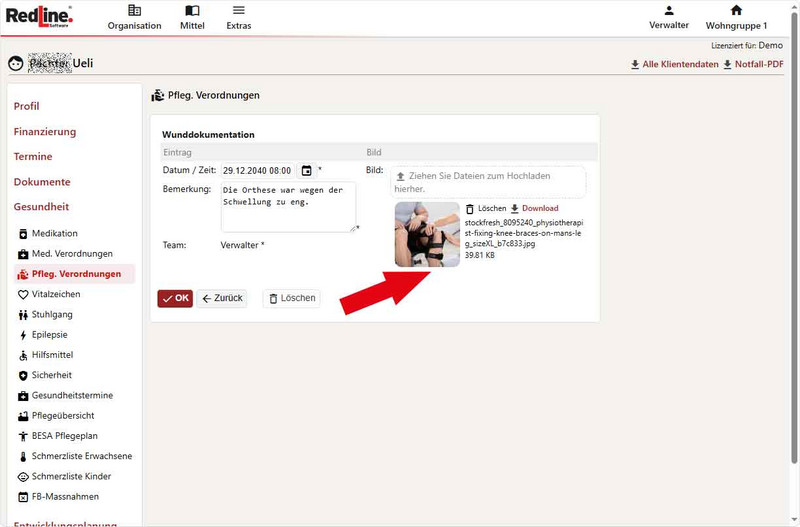Open the Extras menu

pos(238,17)
